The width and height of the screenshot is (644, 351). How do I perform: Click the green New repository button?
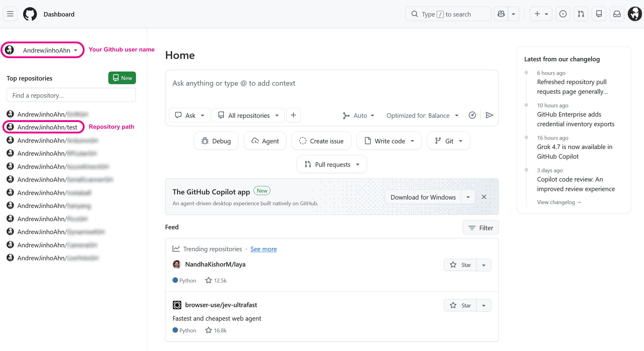(122, 78)
